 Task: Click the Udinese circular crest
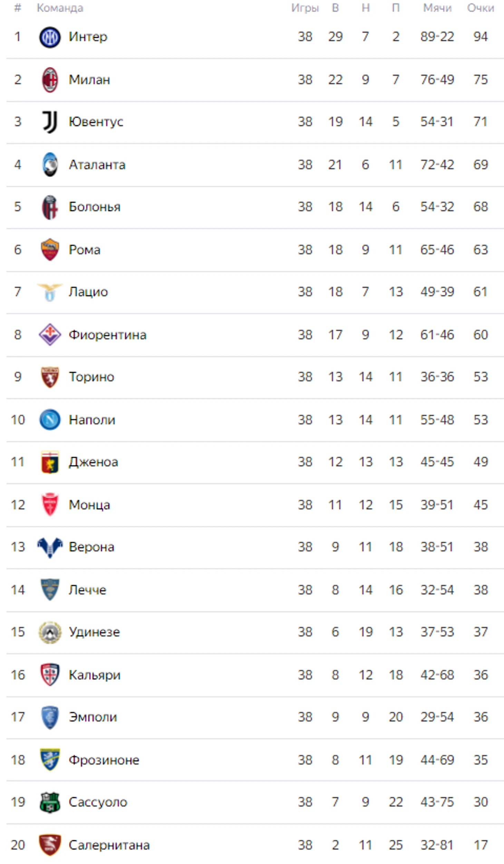pos(50,632)
